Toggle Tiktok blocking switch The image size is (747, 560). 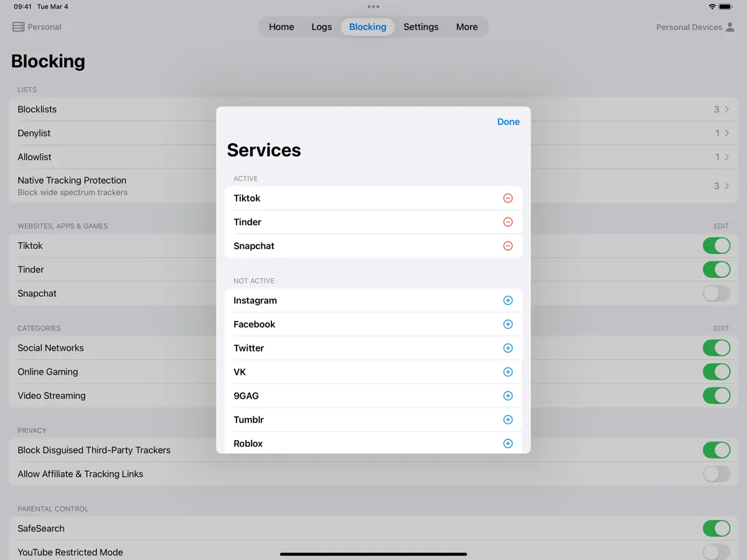point(716,246)
